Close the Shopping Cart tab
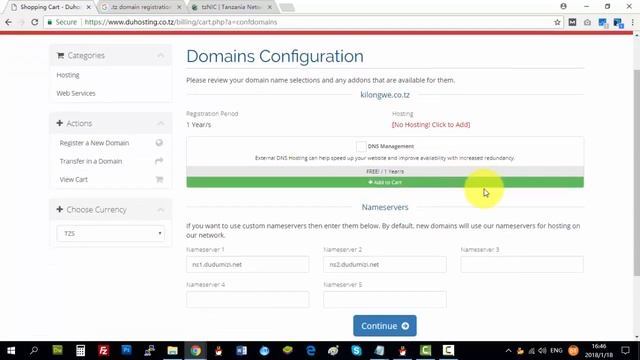This screenshot has height=360, width=640. (89, 7)
